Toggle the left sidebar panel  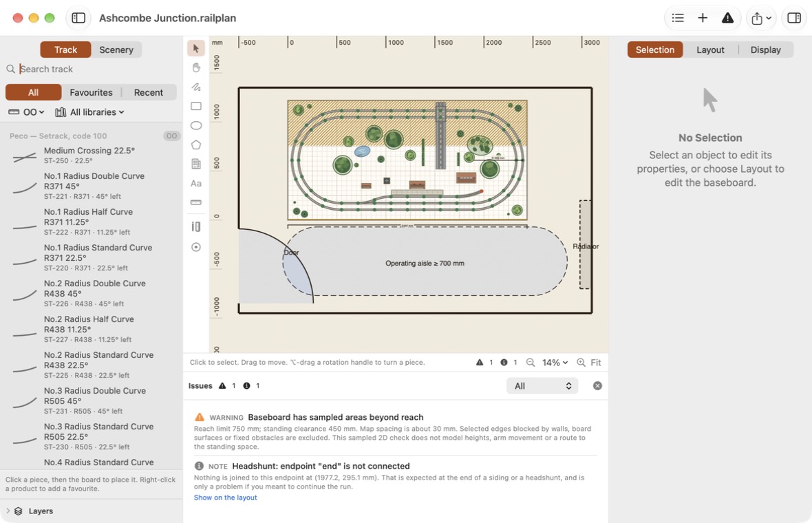click(x=78, y=18)
